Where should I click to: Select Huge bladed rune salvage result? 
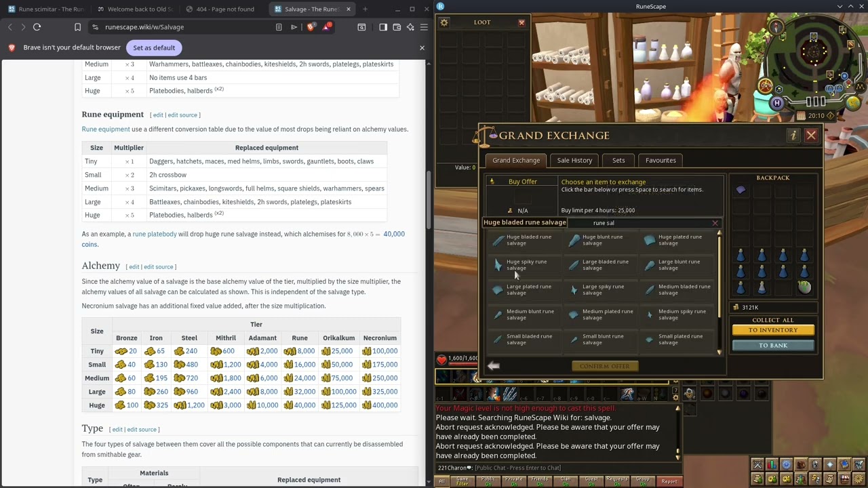tap(524, 240)
